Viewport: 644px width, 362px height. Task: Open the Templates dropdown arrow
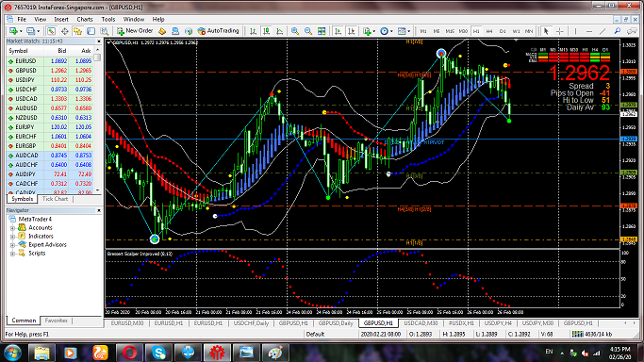coord(409,31)
